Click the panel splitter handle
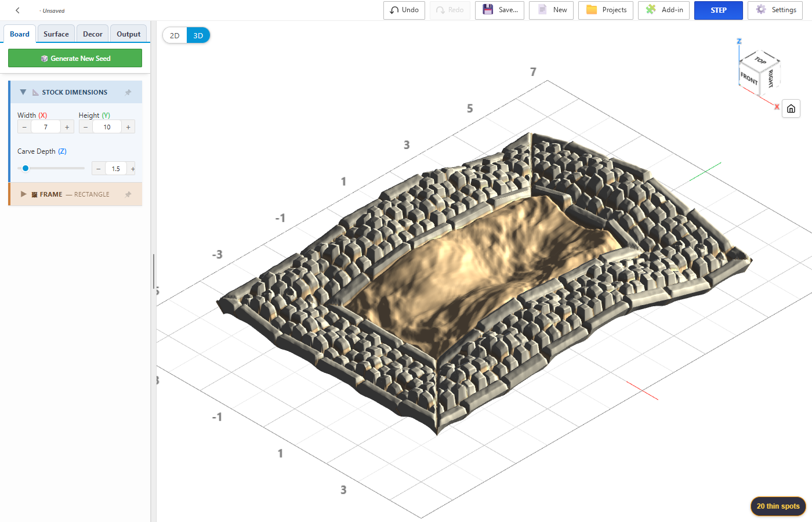Screen dimensions: 812x522 (x=154, y=271)
